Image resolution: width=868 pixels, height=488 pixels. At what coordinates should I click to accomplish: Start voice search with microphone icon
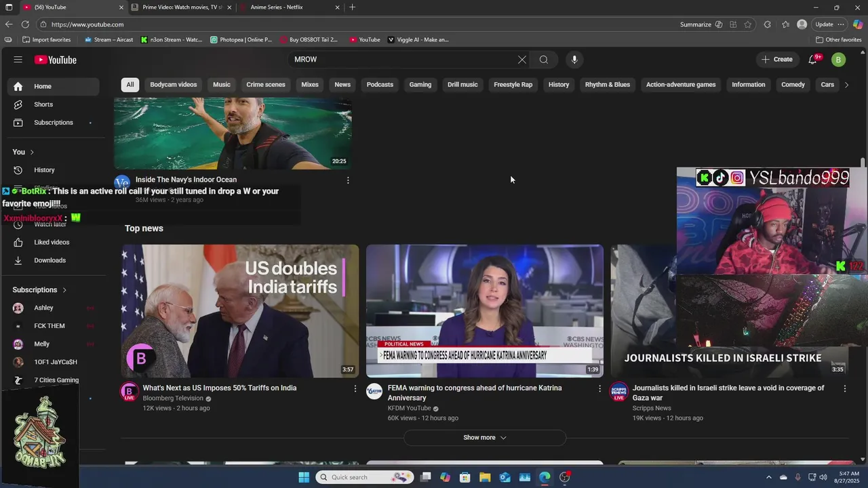click(574, 60)
